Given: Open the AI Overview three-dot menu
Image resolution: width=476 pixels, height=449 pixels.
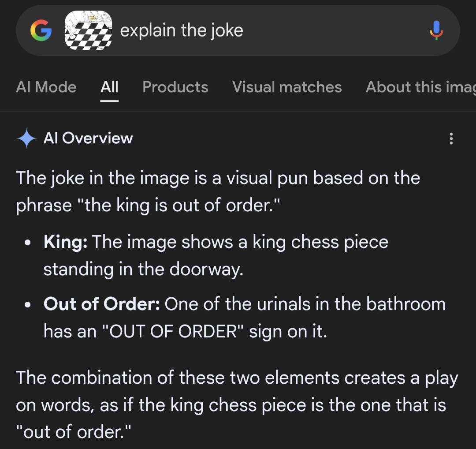Looking at the screenshot, I should 451,138.
